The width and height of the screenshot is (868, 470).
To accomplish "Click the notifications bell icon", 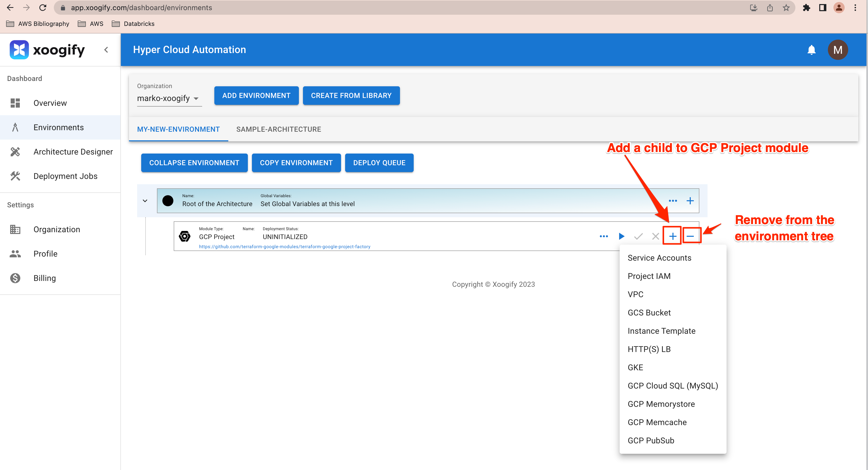I will pyautogui.click(x=811, y=50).
